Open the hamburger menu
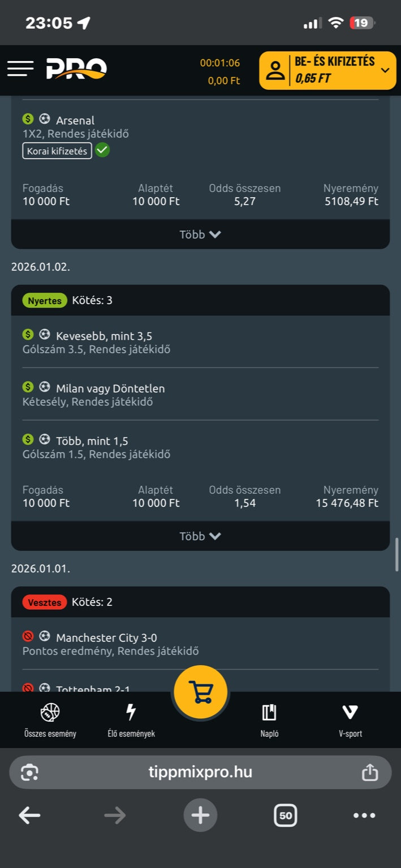Viewport: 401px width, 868px height. (20, 69)
